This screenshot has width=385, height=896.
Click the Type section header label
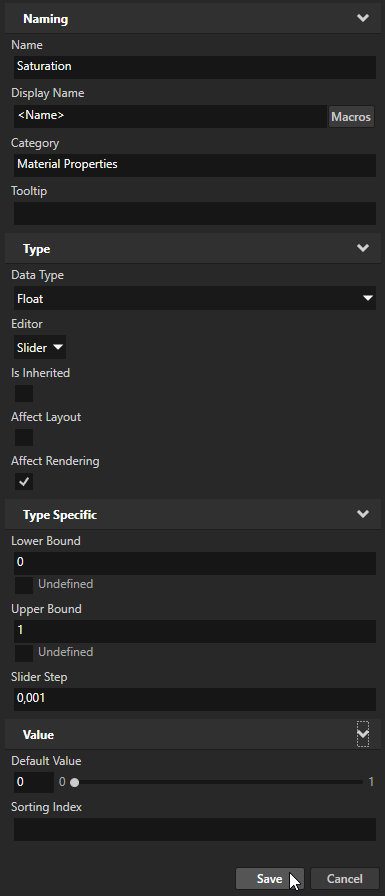37,249
